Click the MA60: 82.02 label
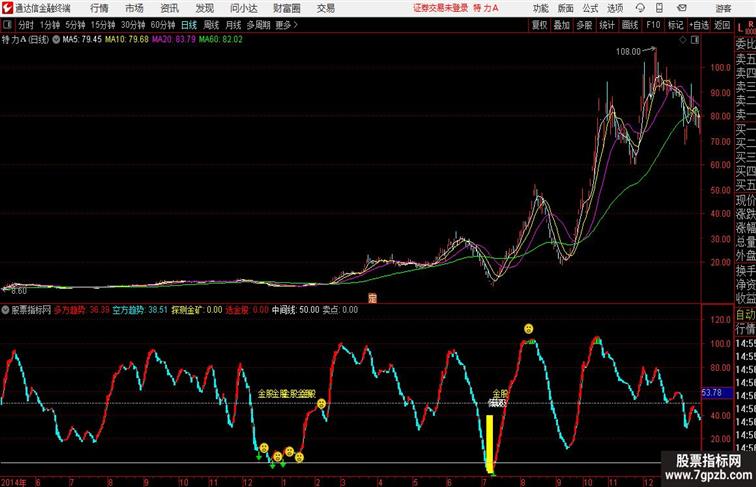Image resolution: width=756 pixels, height=487 pixels. pyautogui.click(x=221, y=40)
